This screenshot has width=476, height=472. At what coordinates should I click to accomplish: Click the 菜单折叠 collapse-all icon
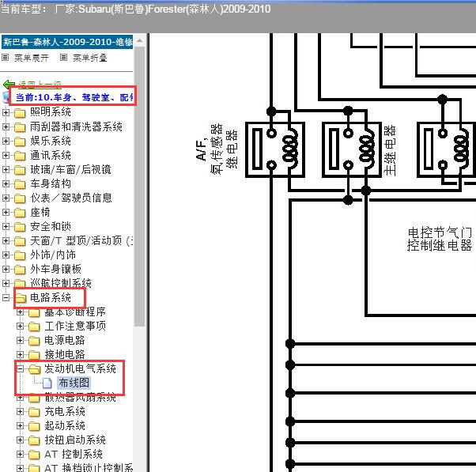(63, 58)
